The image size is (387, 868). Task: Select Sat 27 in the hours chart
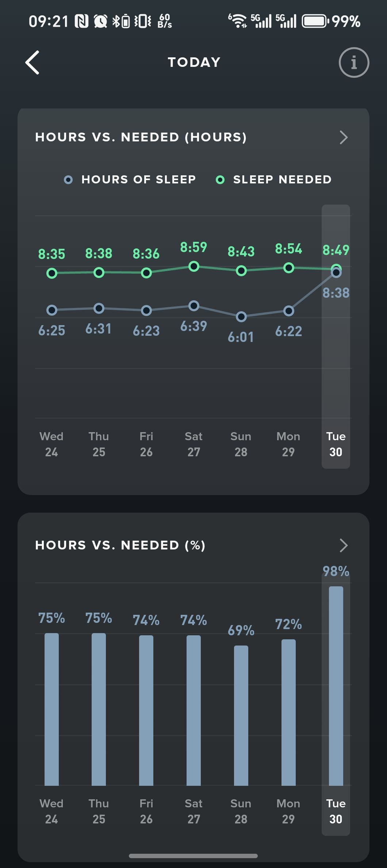point(193,444)
